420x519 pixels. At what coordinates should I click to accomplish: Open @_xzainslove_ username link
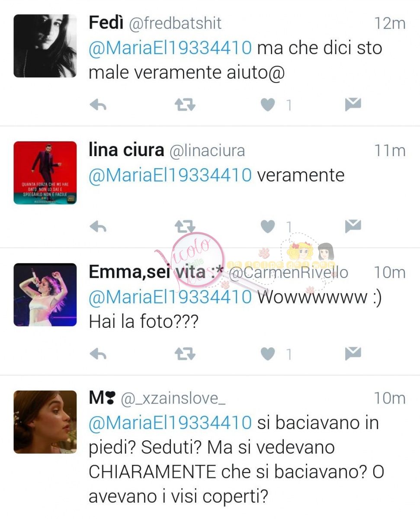pos(173,399)
